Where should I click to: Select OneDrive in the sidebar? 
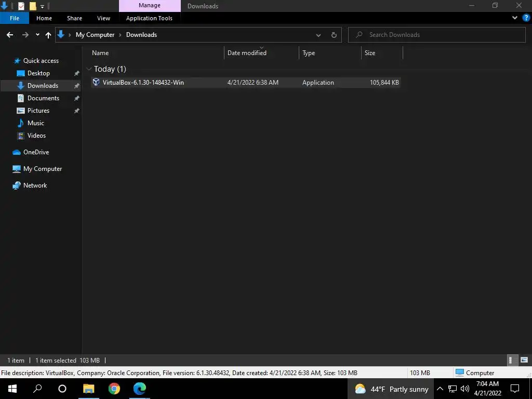pos(36,152)
